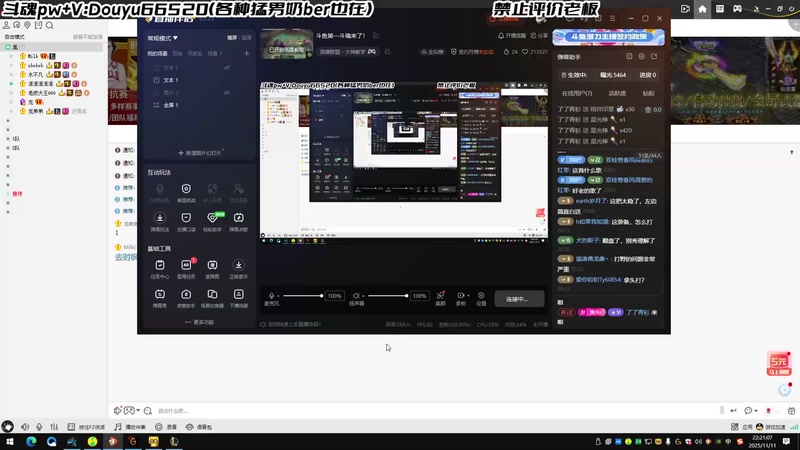The width and height of the screenshot is (800, 450).
Task: Open 更多功能 more functions
Action: (199, 322)
